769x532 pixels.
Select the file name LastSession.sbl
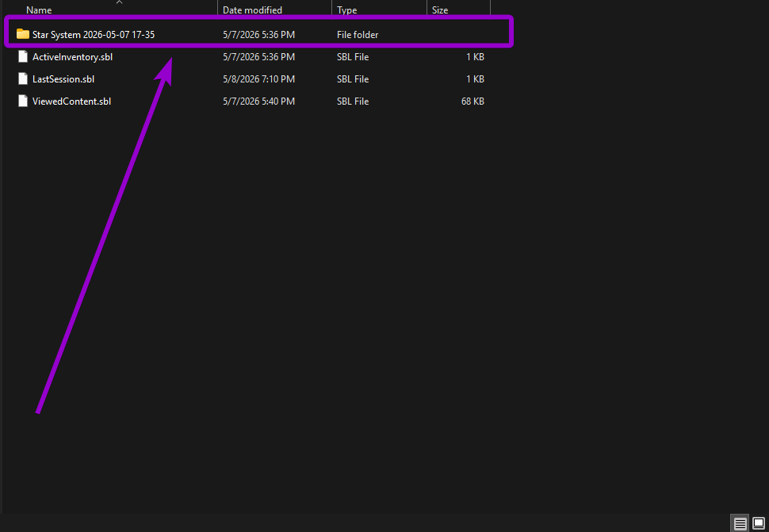(x=63, y=79)
